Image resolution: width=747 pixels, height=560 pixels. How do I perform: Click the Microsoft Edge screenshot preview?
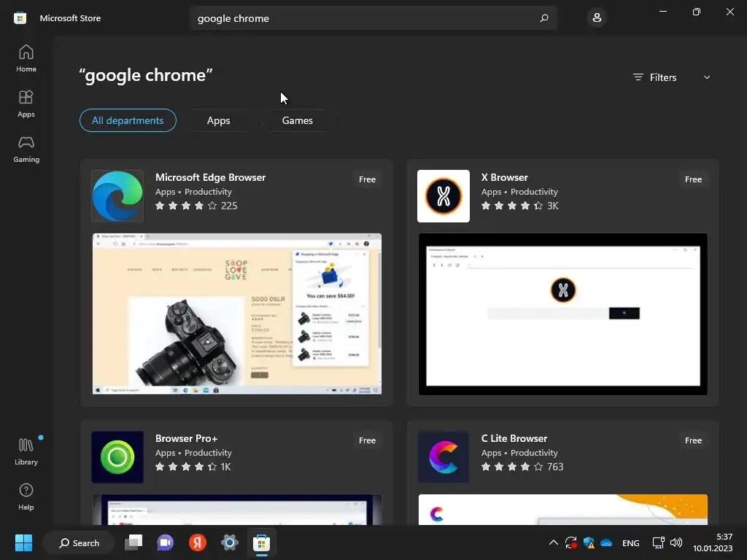tap(237, 314)
